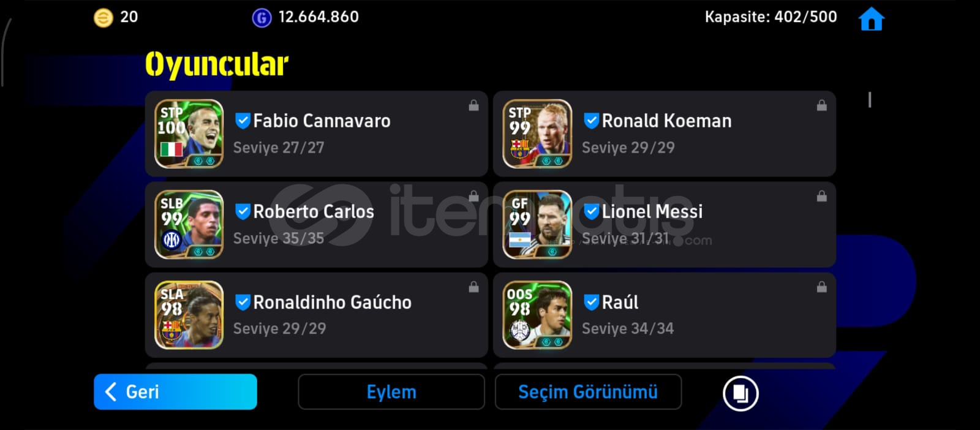Toggle the blue checkmark beside Fabio Cannavaro
This screenshot has width=980, height=430.
243,121
